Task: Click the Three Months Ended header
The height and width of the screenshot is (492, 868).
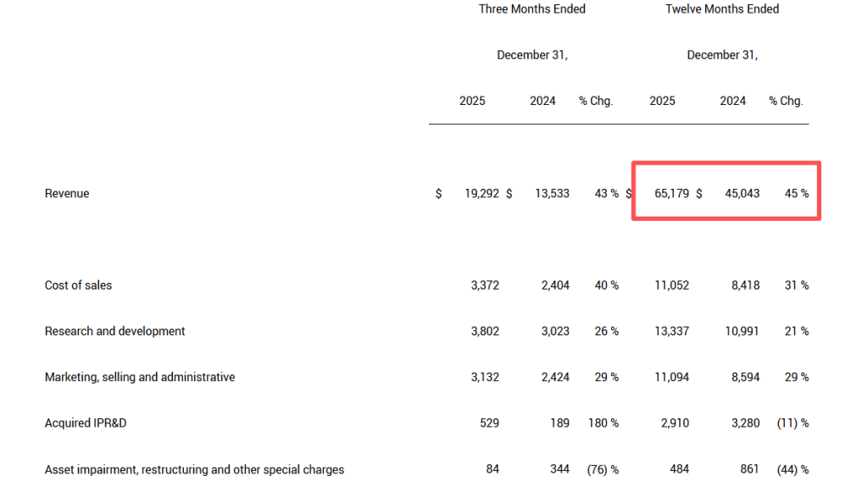Action: coord(531,9)
